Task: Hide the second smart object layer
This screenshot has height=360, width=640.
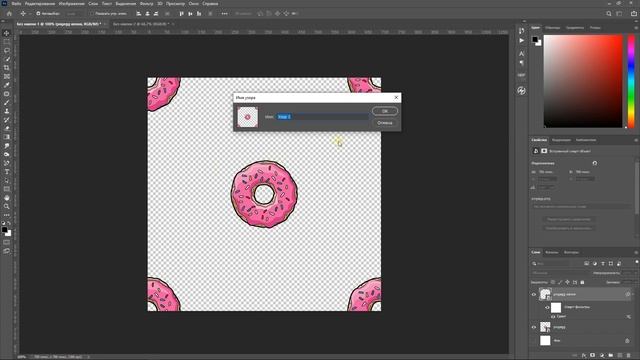Action: point(533,327)
